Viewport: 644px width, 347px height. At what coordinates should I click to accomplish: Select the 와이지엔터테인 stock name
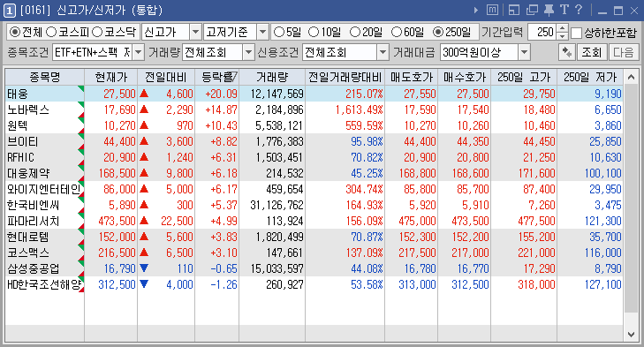(43, 189)
